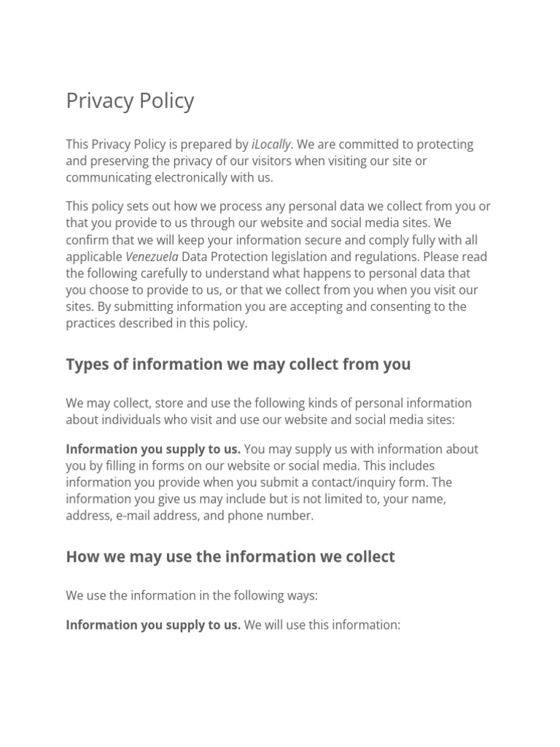The height and width of the screenshot is (747, 560).
Task: Click the bold "Information you supply to us." above the address line
Action: pyautogui.click(x=153, y=449)
